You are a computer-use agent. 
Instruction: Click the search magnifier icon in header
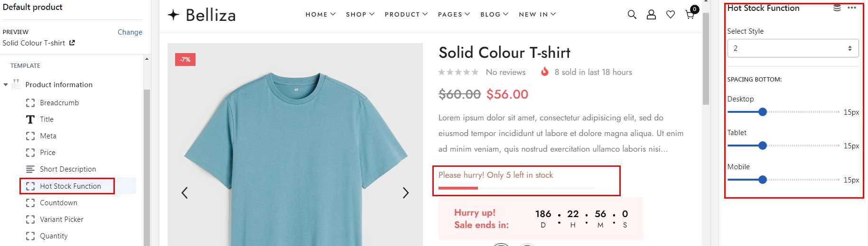[632, 15]
